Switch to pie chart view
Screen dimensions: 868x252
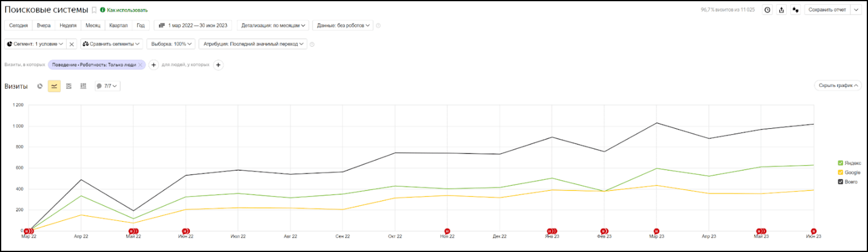[x=40, y=86]
